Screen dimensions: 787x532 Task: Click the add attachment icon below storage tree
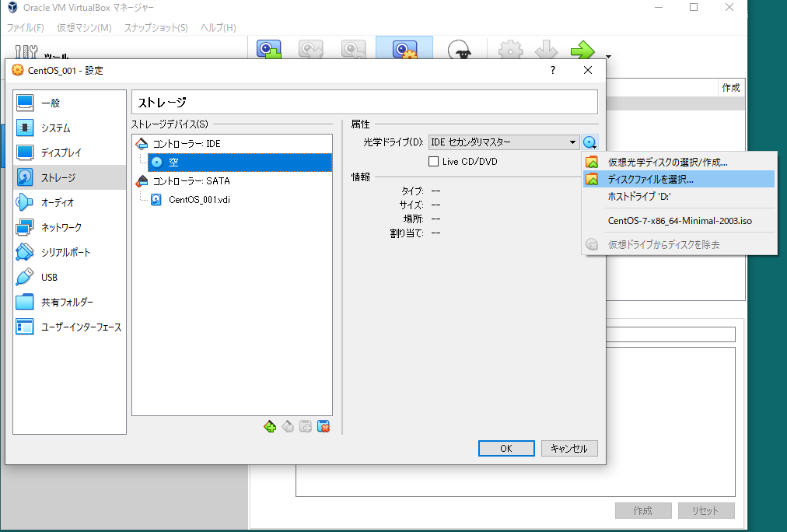pyautogui.click(x=306, y=426)
